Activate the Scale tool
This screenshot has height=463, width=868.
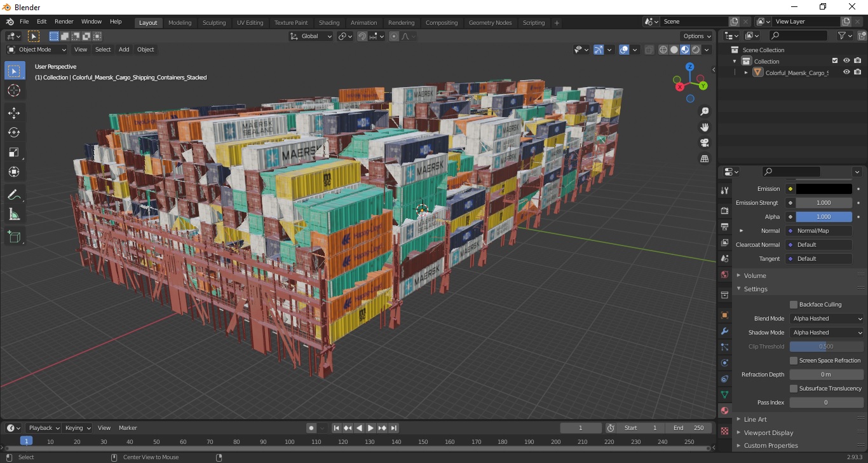14,152
